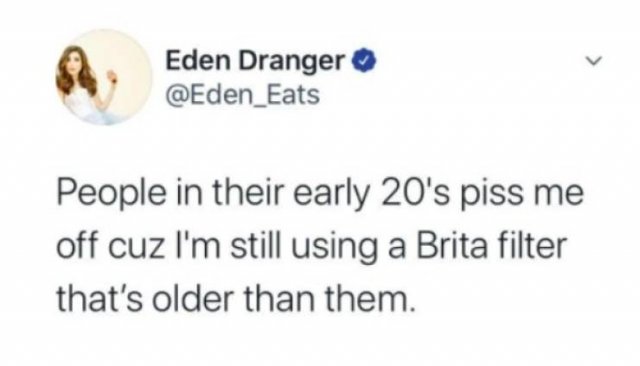Click the word 'People' starting the tweet
The height and width of the screenshot is (366, 640).
coord(111,194)
